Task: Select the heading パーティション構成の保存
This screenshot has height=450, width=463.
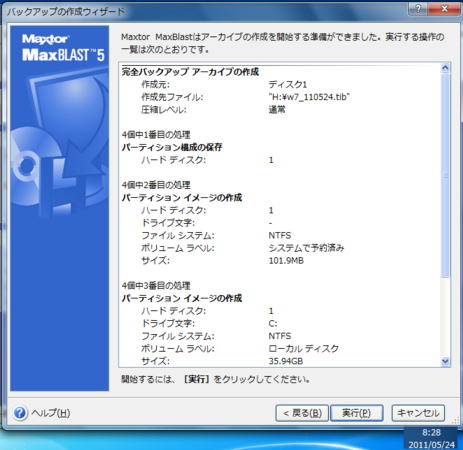Action: 172,147
